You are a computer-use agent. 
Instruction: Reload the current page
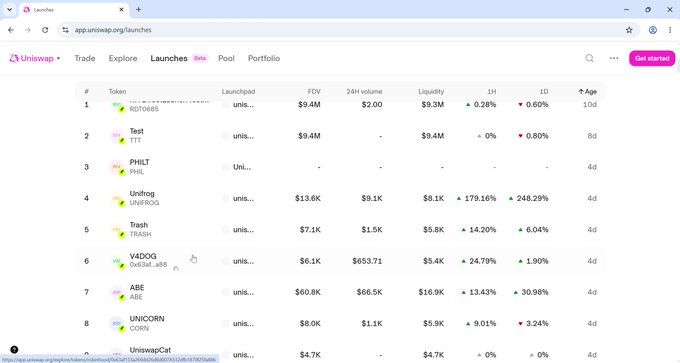(x=45, y=30)
